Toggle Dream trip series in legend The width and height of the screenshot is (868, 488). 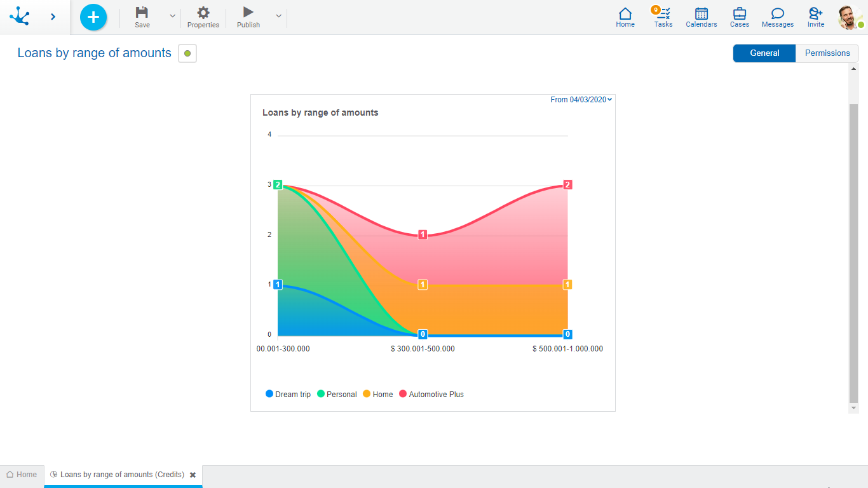tap(288, 395)
